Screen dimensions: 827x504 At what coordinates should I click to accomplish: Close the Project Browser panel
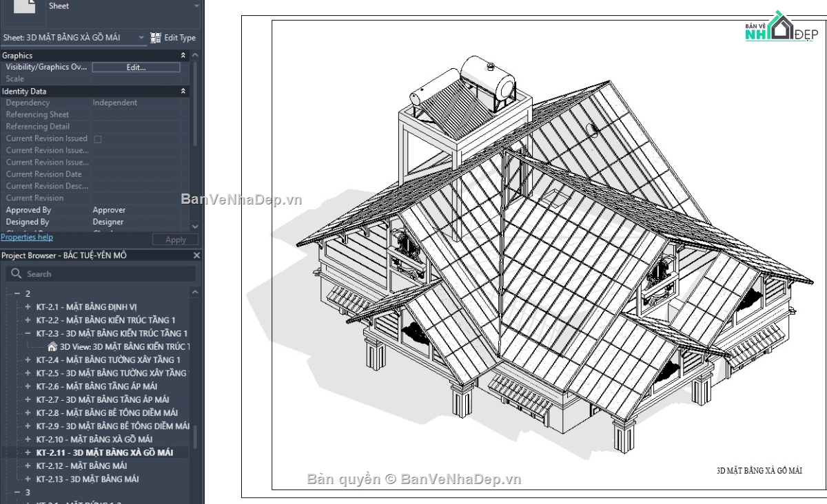pos(196,255)
